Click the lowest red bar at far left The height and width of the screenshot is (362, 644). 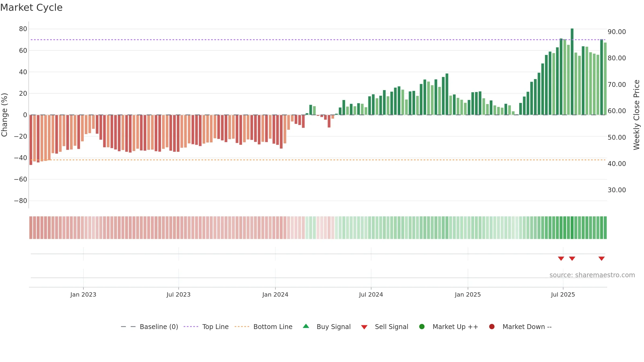[x=31, y=140]
